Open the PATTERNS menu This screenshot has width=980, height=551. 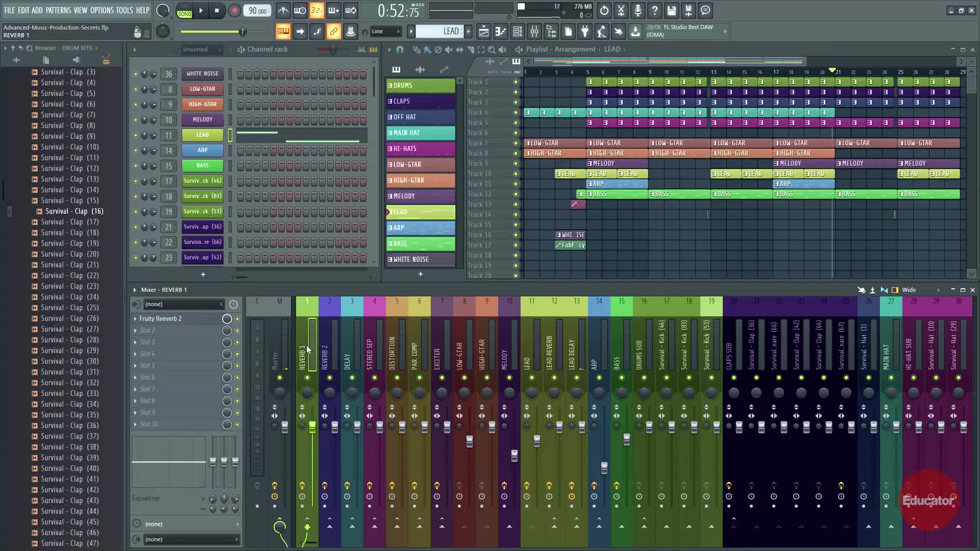click(x=58, y=10)
